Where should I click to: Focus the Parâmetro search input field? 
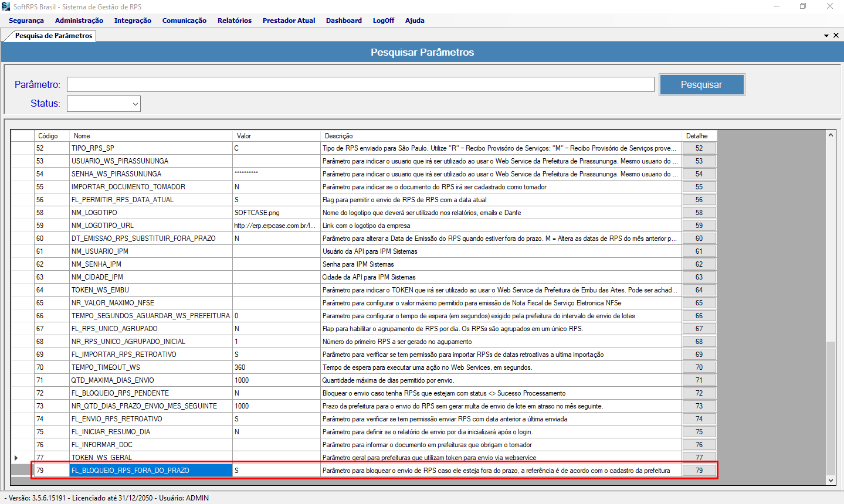[360, 84]
